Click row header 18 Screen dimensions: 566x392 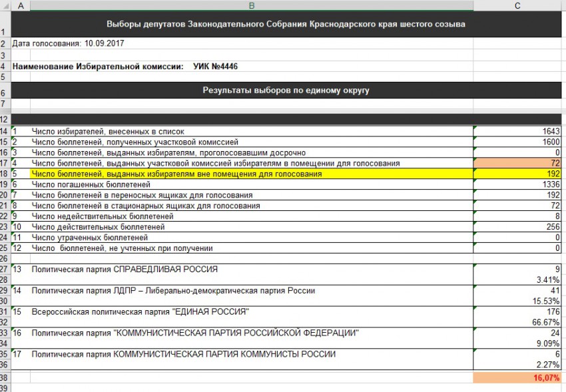click(5, 174)
